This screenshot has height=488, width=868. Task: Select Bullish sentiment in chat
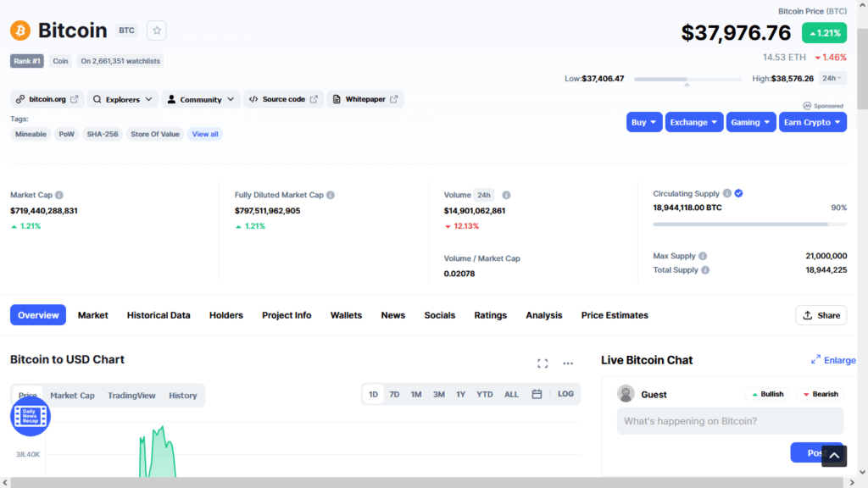point(767,394)
